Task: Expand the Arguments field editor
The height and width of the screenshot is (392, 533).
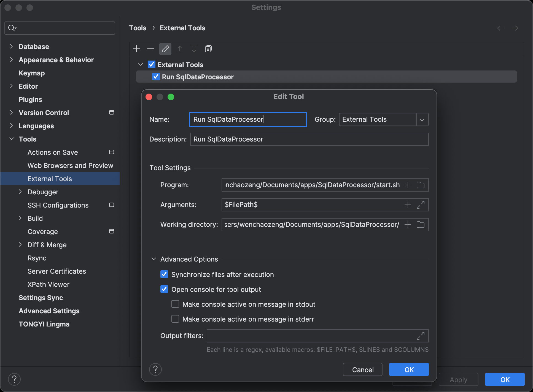Action: click(x=420, y=205)
